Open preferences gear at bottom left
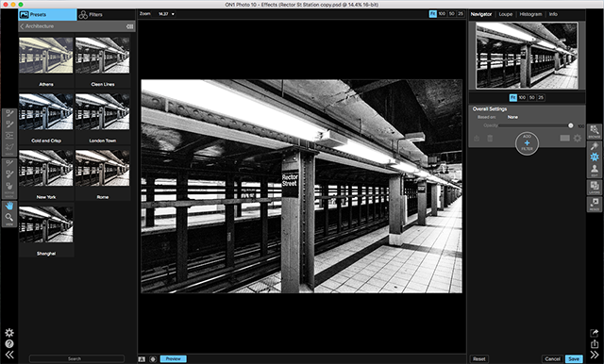604x364 pixels. click(x=9, y=333)
